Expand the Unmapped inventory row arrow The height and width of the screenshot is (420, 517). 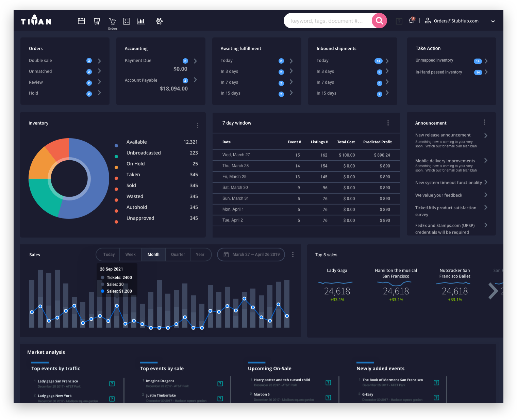486,61
